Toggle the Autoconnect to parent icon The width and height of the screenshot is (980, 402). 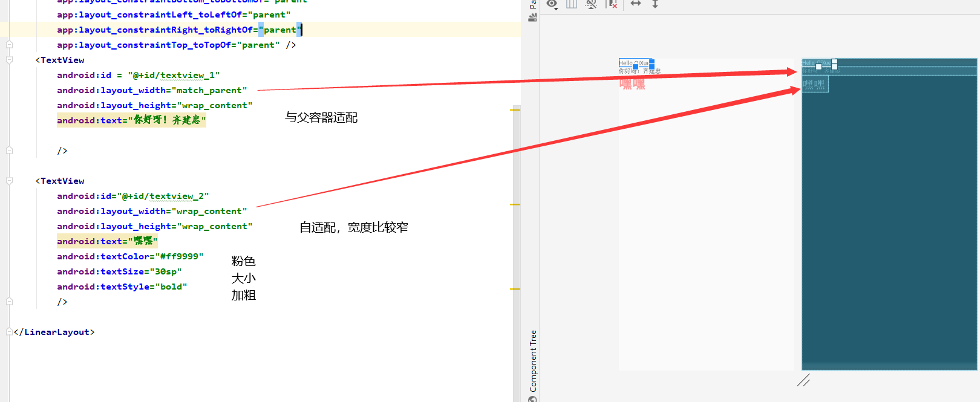(592, 4)
